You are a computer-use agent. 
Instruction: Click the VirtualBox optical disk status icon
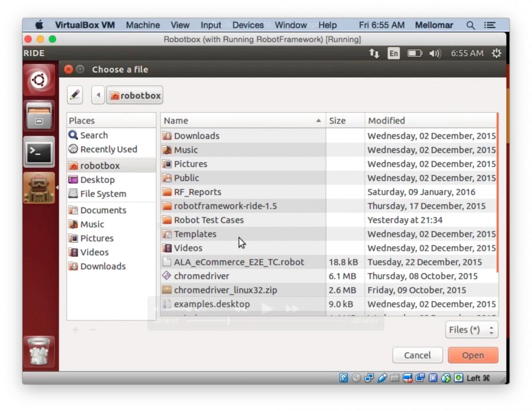click(x=356, y=378)
